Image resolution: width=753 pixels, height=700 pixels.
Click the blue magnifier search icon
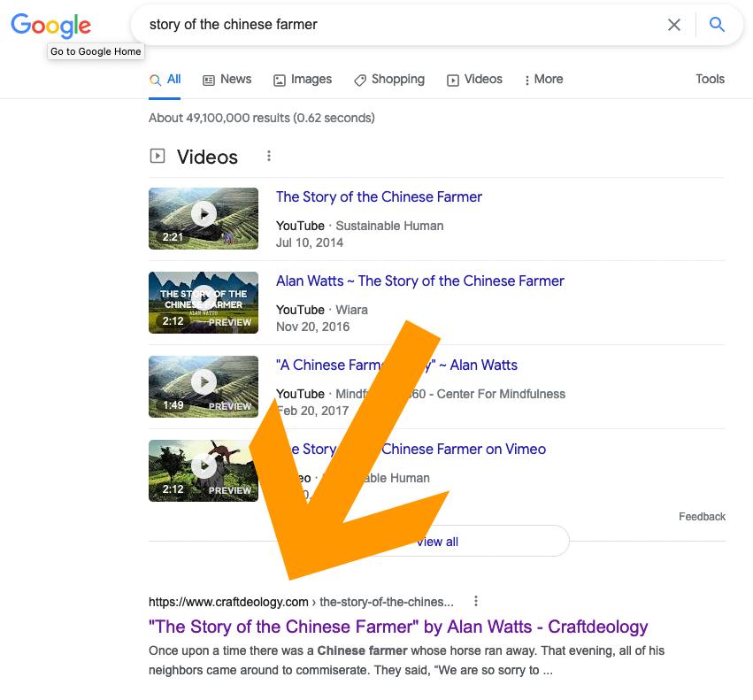718,25
